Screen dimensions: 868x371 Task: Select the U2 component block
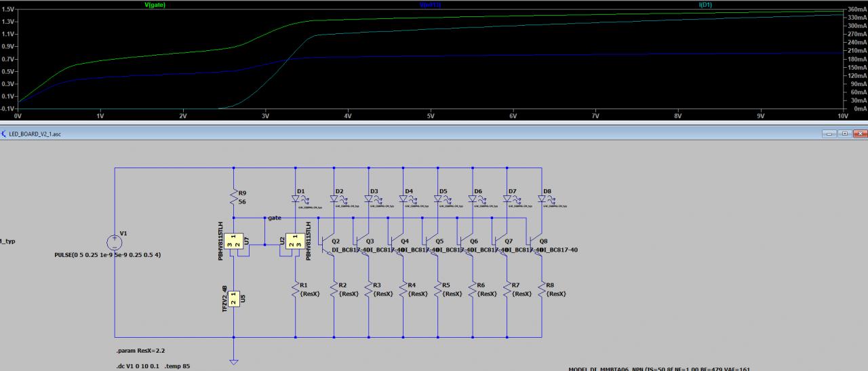click(x=296, y=241)
